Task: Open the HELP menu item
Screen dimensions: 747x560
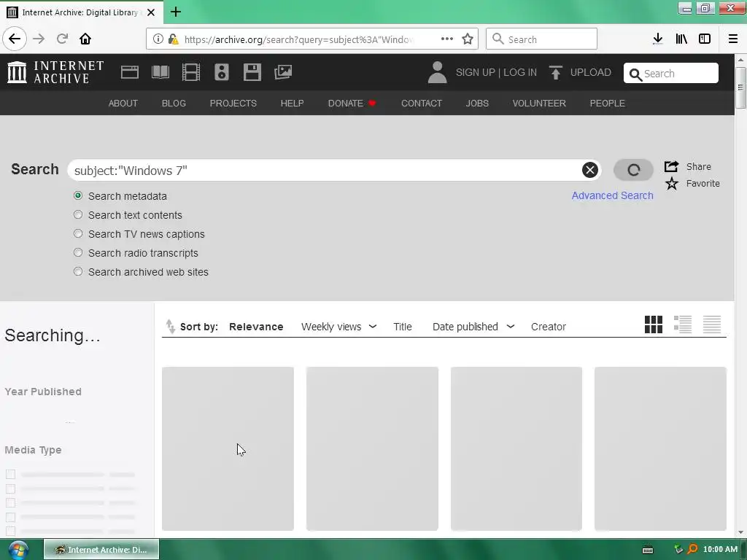Action: 292,104
